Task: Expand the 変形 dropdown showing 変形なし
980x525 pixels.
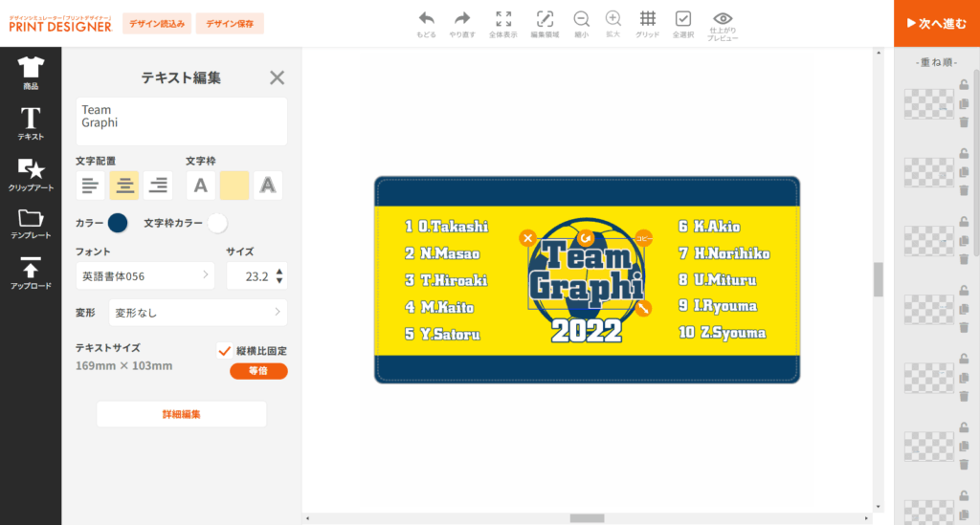Action: click(x=197, y=312)
